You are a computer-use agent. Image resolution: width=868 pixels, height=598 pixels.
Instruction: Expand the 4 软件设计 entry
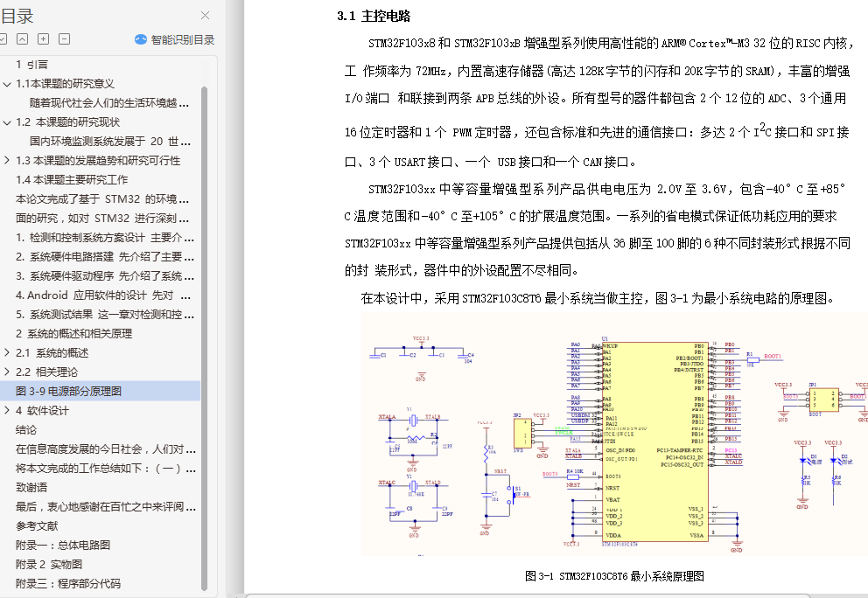(x=7, y=410)
